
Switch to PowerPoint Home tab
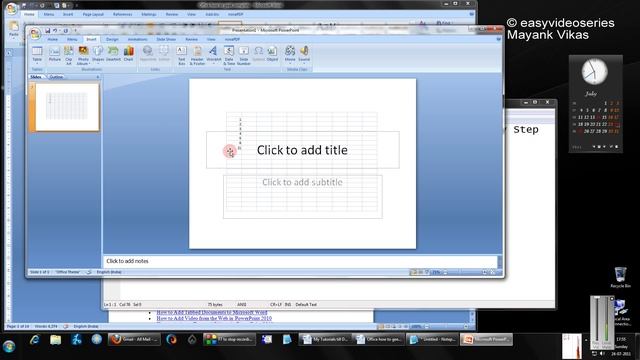click(53, 39)
